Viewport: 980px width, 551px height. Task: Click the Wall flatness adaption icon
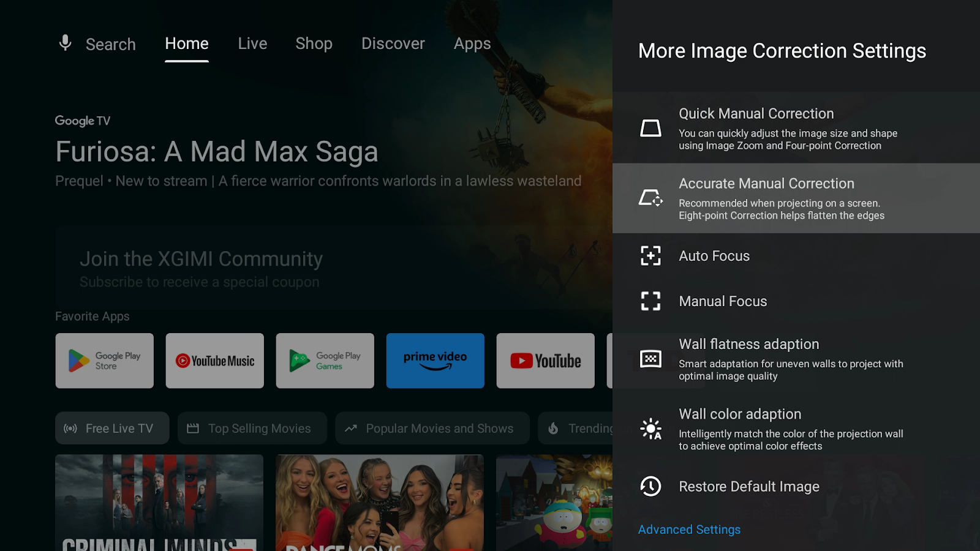point(650,359)
